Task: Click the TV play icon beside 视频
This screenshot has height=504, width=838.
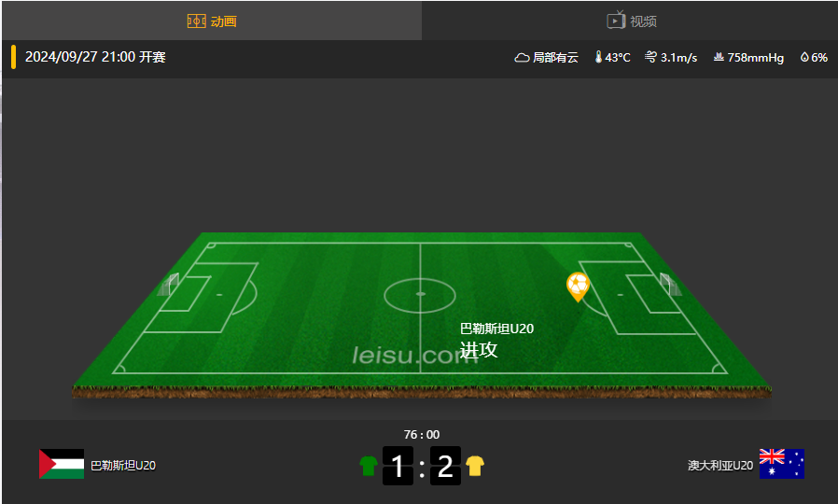Action: point(616,20)
